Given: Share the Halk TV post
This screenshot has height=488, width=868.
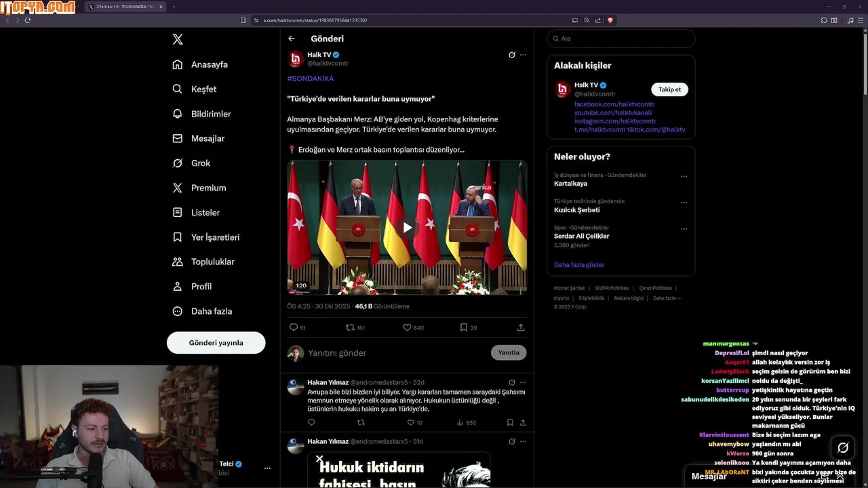Looking at the screenshot, I should (x=521, y=327).
